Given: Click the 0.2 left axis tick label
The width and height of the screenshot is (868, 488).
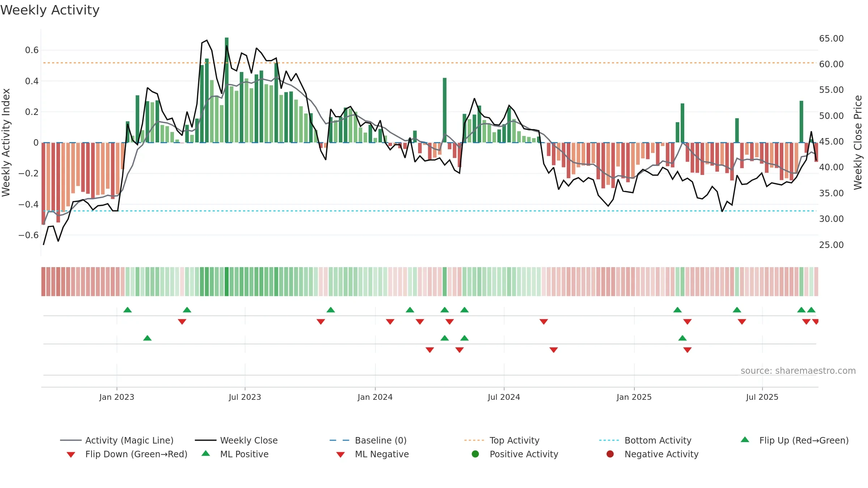Looking at the screenshot, I should tap(32, 112).
